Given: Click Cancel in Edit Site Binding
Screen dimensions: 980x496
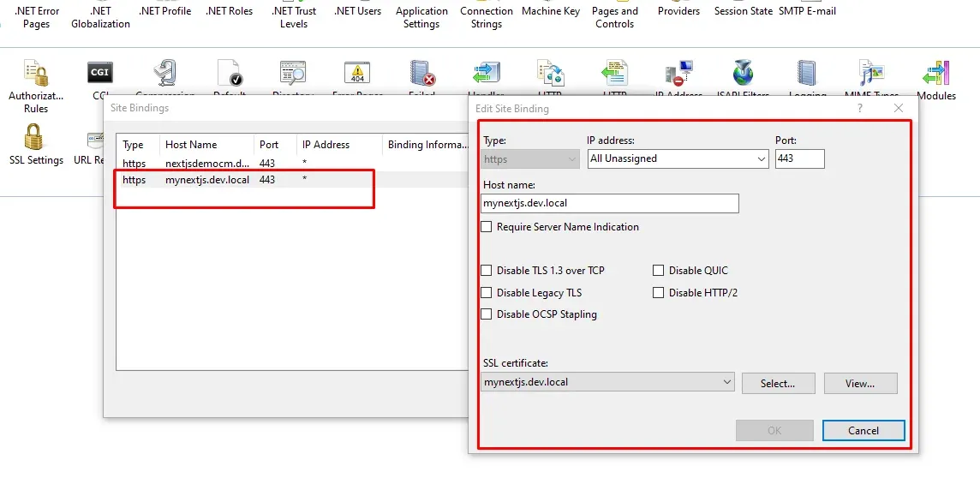Looking at the screenshot, I should [863, 430].
